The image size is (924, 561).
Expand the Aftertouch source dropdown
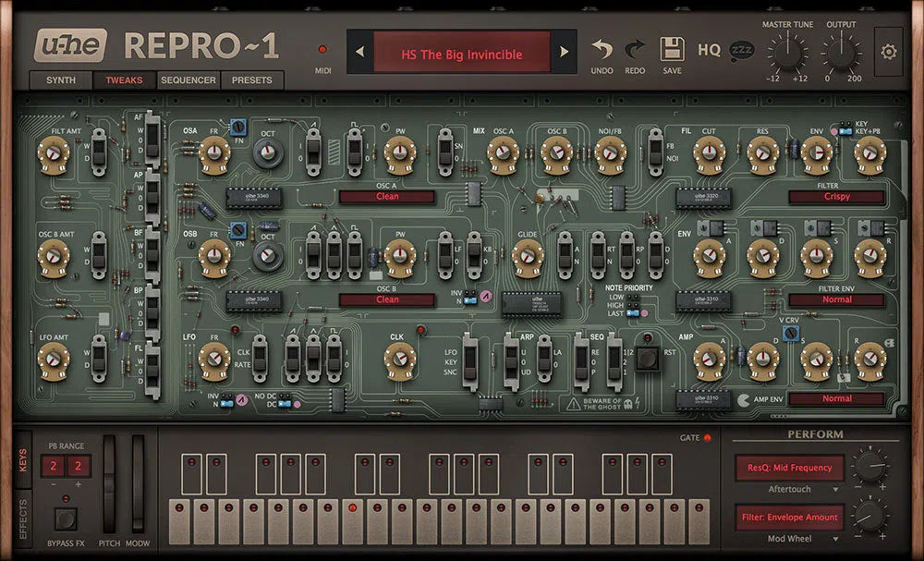789,489
